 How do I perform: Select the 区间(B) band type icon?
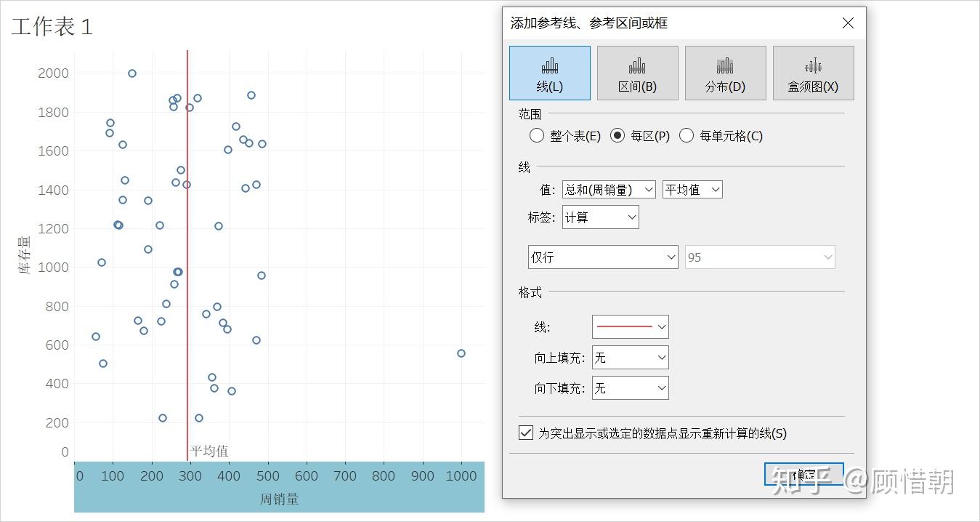pyautogui.click(x=637, y=73)
